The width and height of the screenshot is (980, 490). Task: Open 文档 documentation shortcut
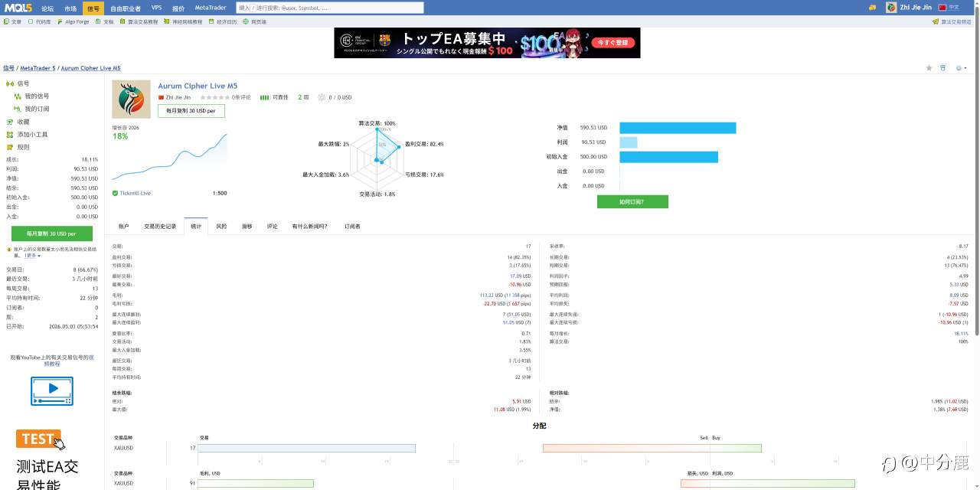(x=105, y=22)
